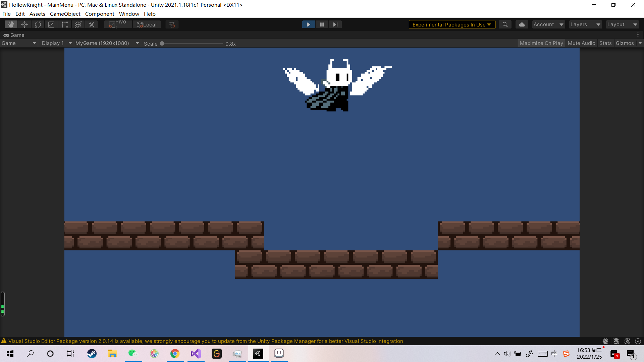Open the Help menu
644x362 pixels.
(150, 14)
